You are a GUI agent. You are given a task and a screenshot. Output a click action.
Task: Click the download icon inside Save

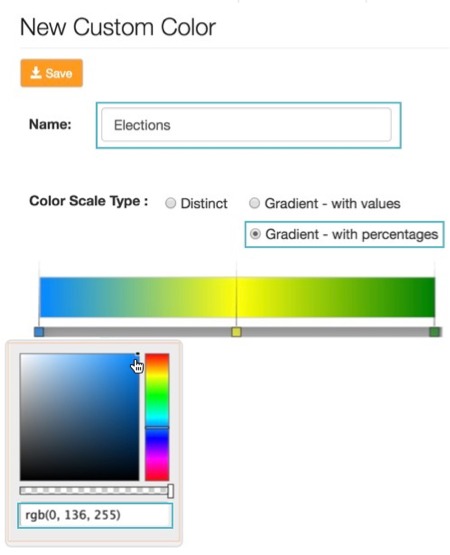[x=35, y=73]
